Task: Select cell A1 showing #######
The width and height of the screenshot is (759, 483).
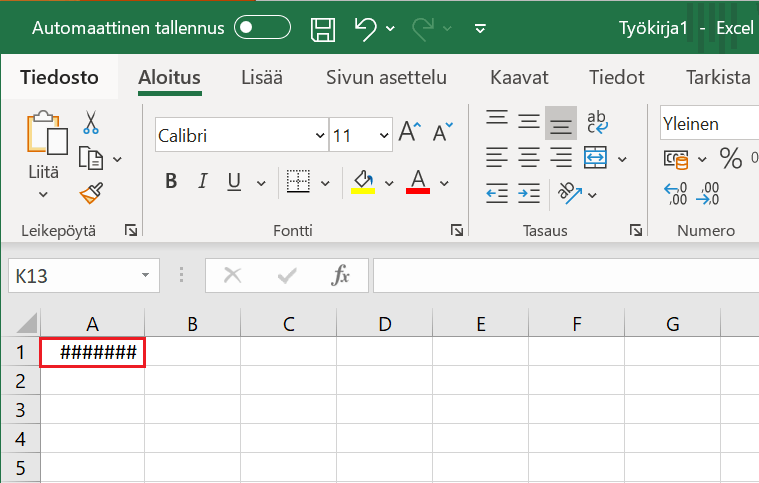Action: pyautogui.click(x=92, y=352)
